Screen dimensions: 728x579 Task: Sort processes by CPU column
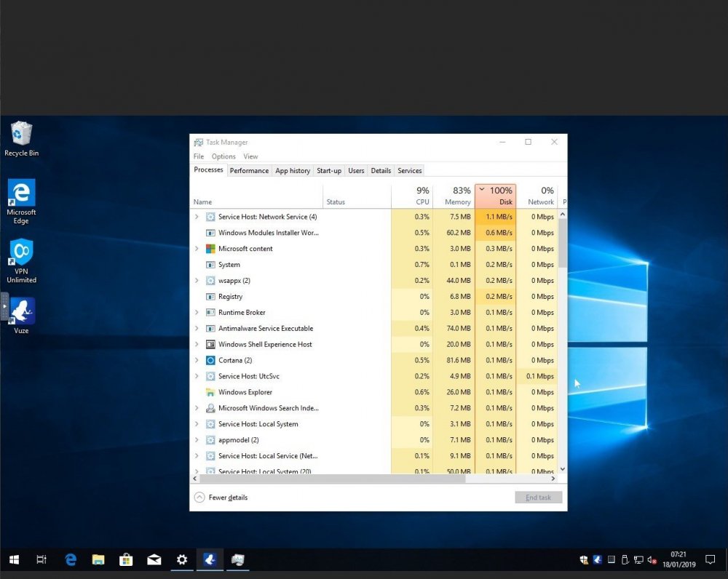tap(412, 196)
